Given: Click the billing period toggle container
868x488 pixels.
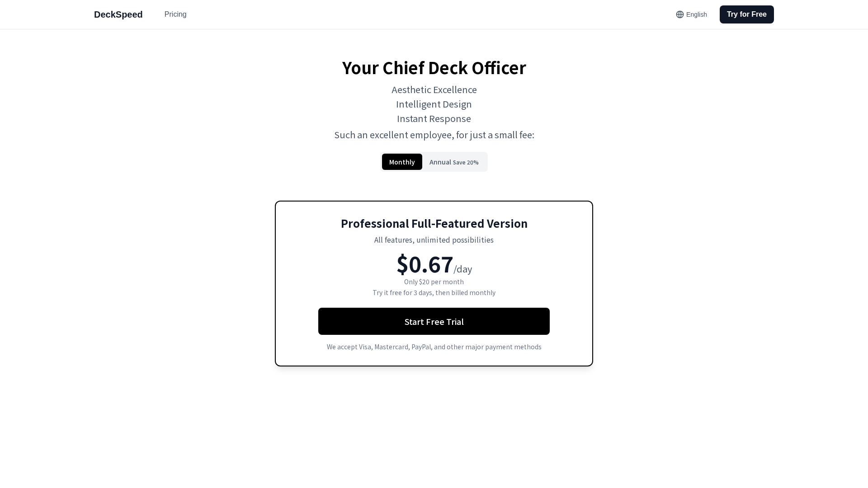Looking at the screenshot, I should [434, 162].
